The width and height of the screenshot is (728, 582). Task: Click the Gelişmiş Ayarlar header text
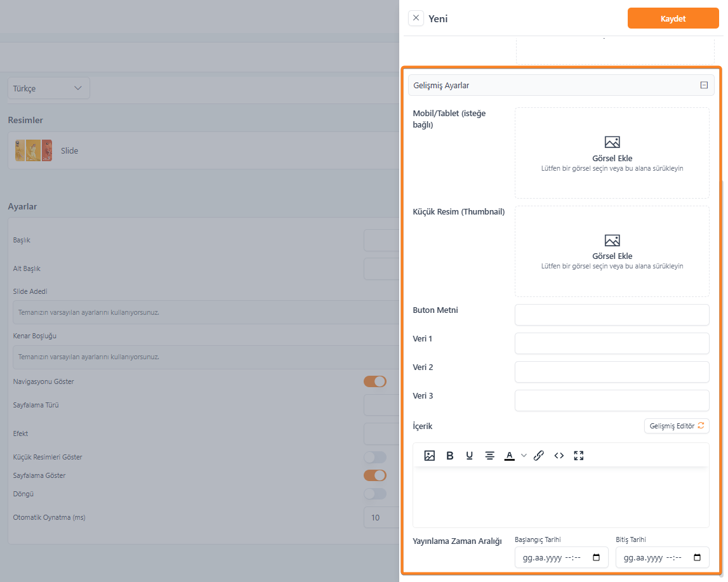coord(441,86)
